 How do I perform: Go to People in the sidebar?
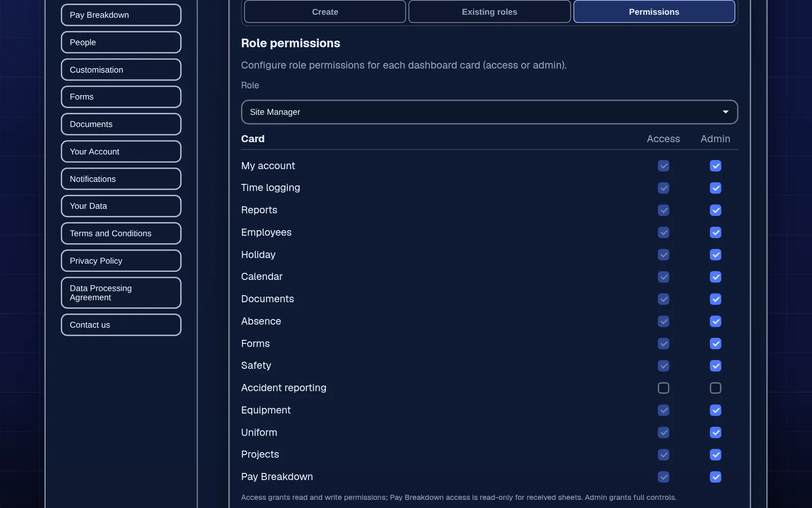pos(121,42)
